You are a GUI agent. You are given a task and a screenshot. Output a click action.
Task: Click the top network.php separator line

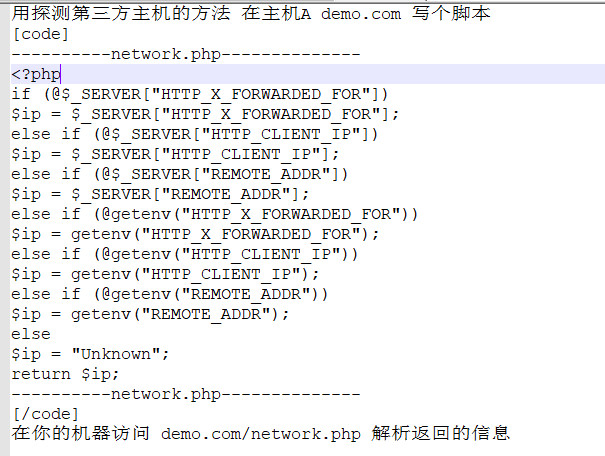[186, 54]
